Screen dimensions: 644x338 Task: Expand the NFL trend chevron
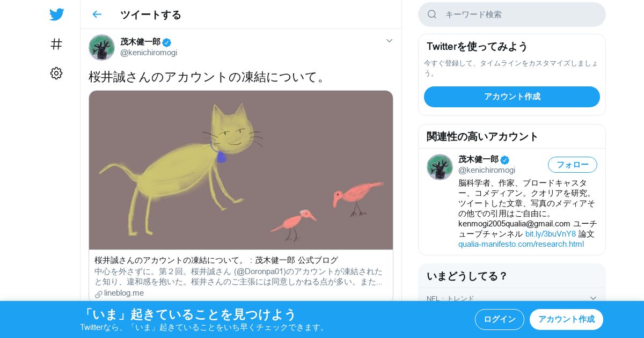click(593, 298)
